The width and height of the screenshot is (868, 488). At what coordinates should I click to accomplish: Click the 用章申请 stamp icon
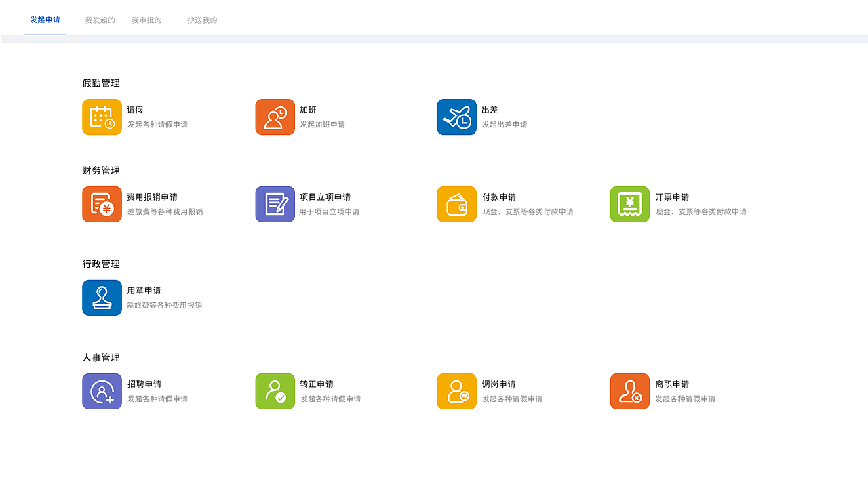102,298
